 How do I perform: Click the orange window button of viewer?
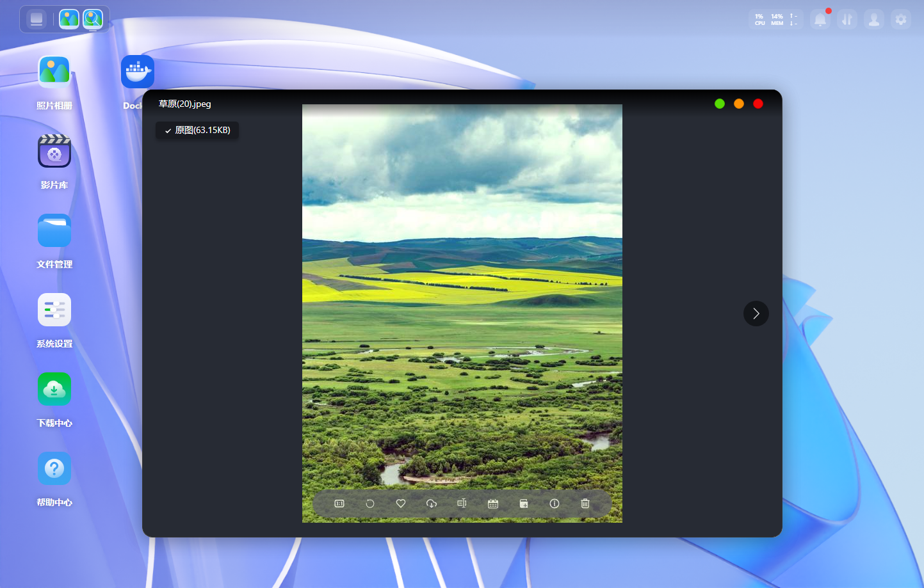pos(739,104)
